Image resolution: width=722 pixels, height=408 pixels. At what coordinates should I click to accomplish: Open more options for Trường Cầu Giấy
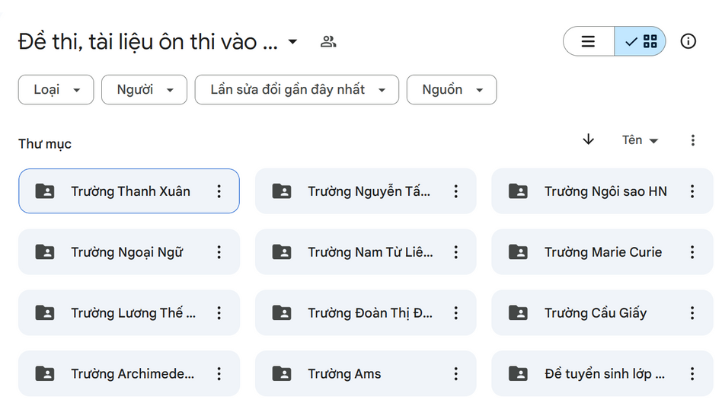692,313
